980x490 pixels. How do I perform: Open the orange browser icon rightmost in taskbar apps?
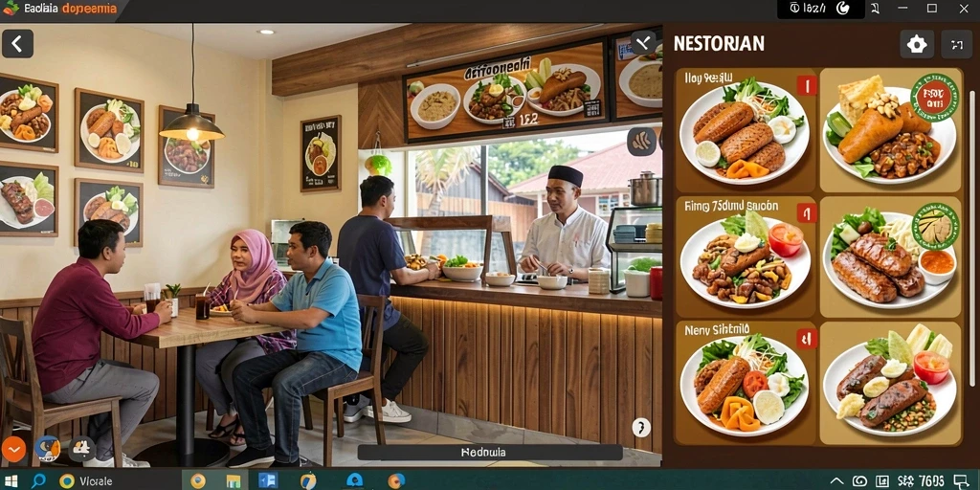coord(395,480)
